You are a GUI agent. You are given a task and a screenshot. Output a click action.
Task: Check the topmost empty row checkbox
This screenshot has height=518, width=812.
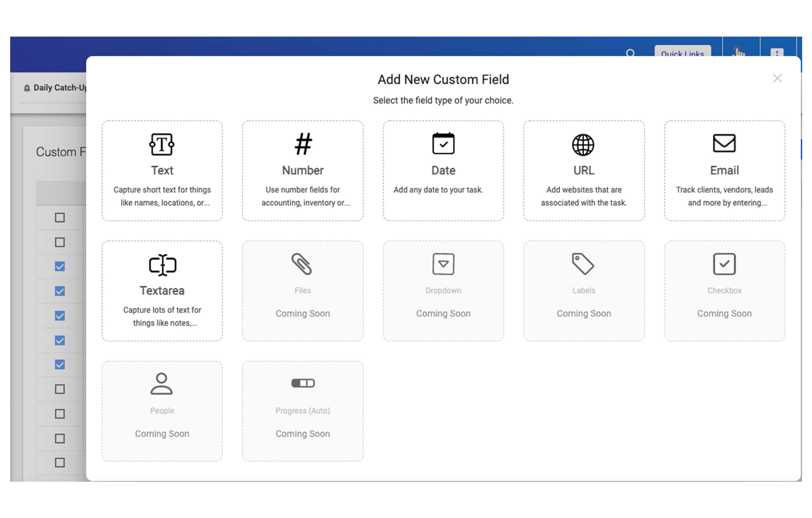point(60,218)
